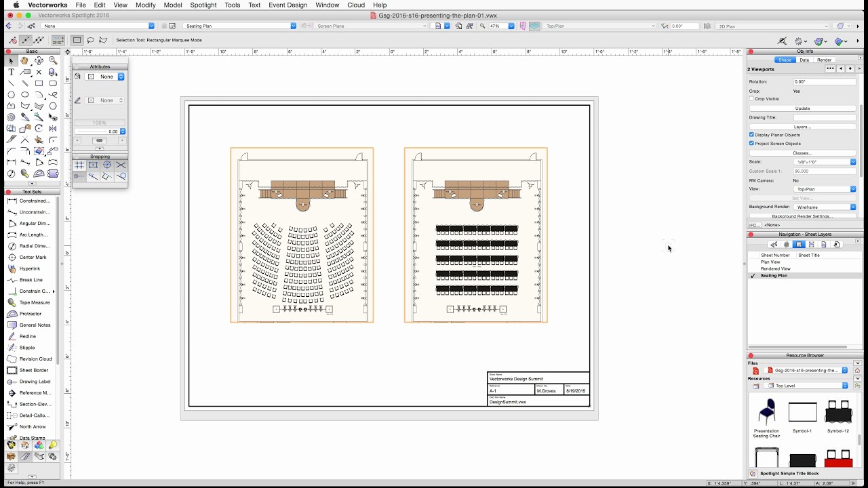Select the Text tool in Basic palette
Image resolution: width=868 pixels, height=488 pixels.
11,72
